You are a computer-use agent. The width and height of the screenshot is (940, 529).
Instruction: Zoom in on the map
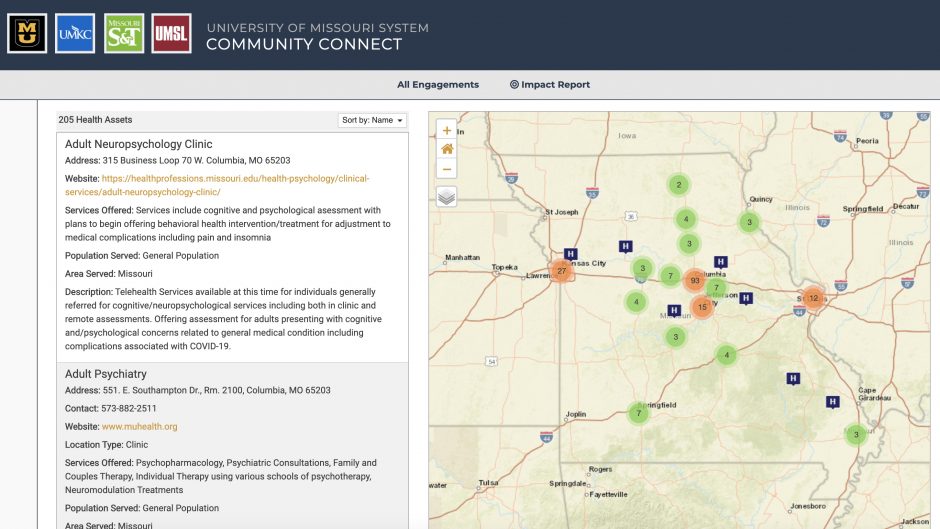(x=446, y=130)
